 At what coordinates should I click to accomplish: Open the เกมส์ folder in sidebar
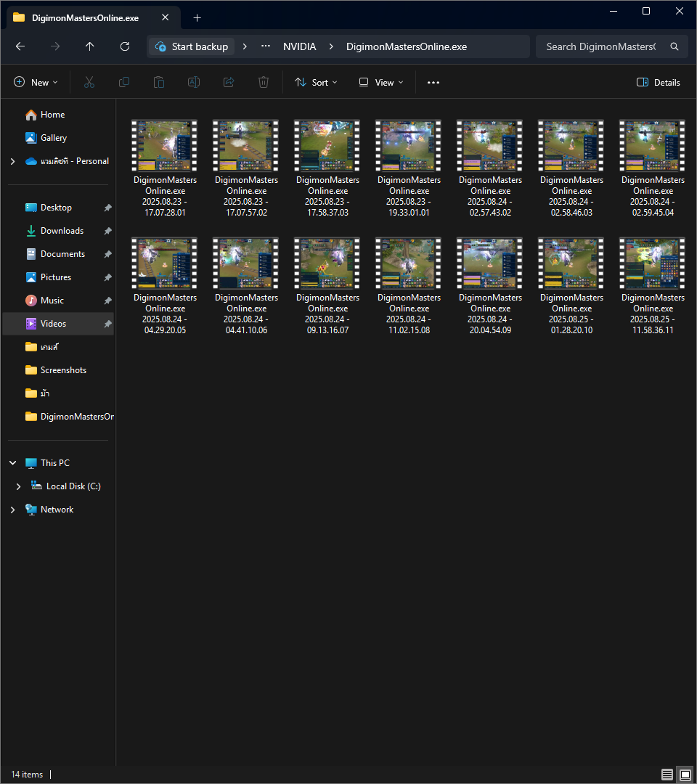point(59,347)
